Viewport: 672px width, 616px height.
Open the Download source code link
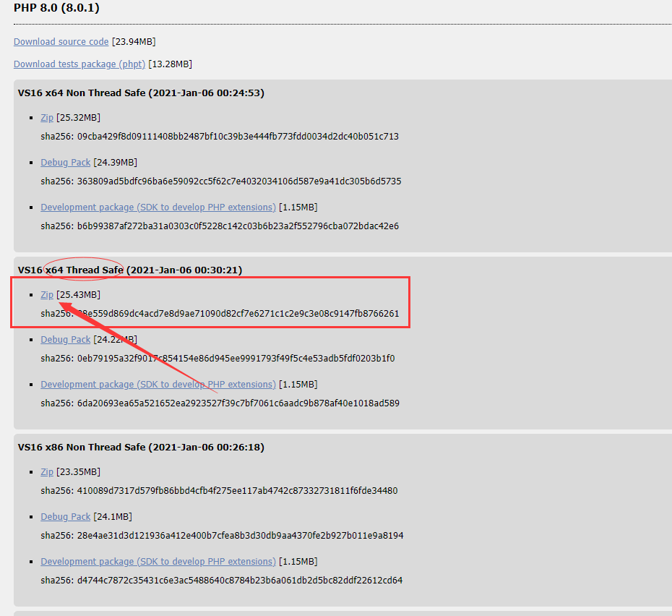tap(61, 42)
